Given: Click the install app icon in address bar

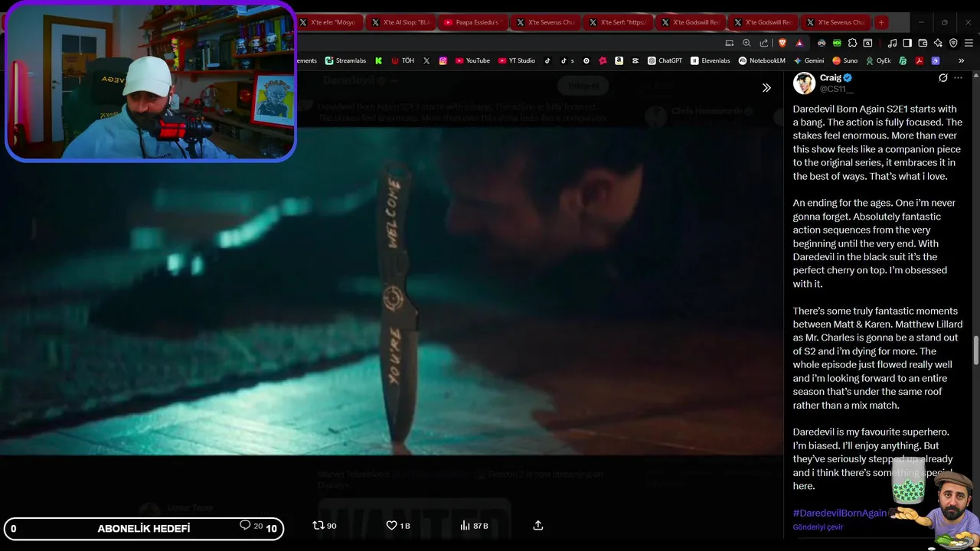Looking at the screenshot, I should click(730, 43).
